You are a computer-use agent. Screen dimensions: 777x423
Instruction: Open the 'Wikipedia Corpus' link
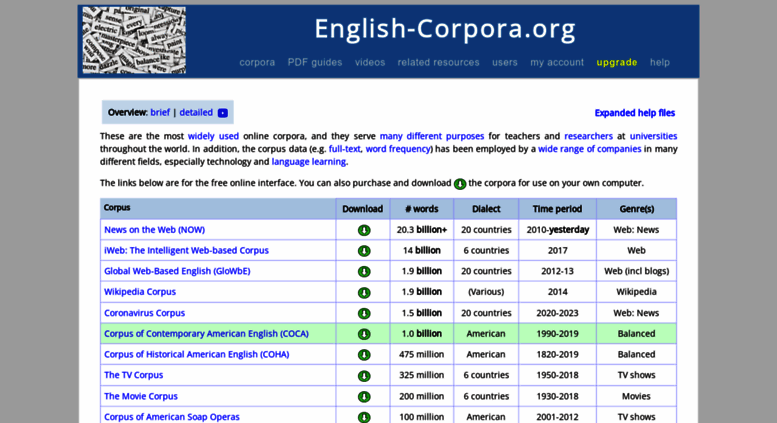pyautogui.click(x=140, y=292)
